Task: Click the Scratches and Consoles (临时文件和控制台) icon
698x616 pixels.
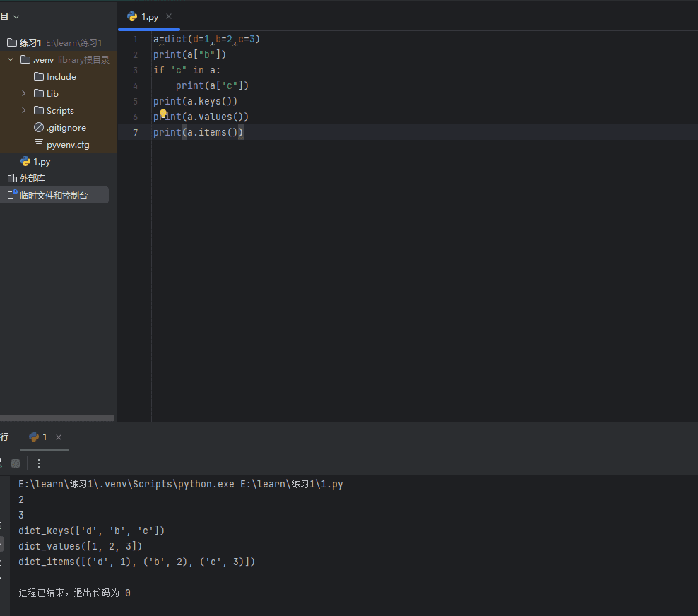Action: (12, 195)
